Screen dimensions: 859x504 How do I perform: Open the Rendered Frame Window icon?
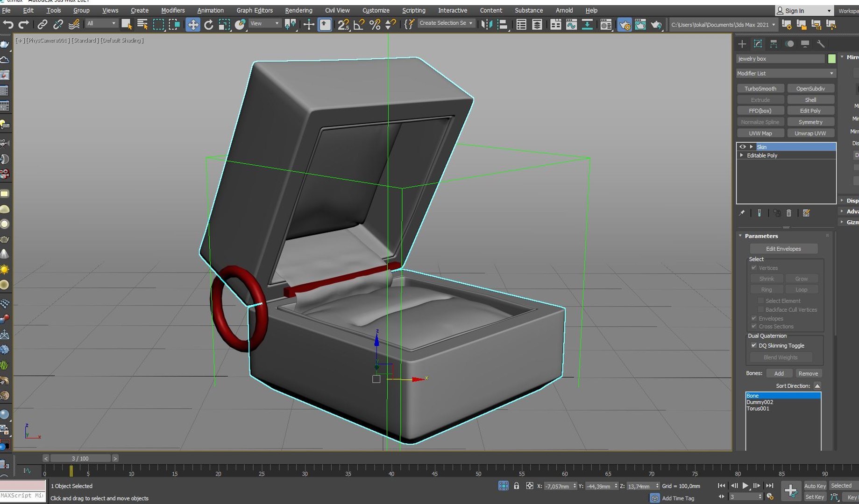(640, 24)
